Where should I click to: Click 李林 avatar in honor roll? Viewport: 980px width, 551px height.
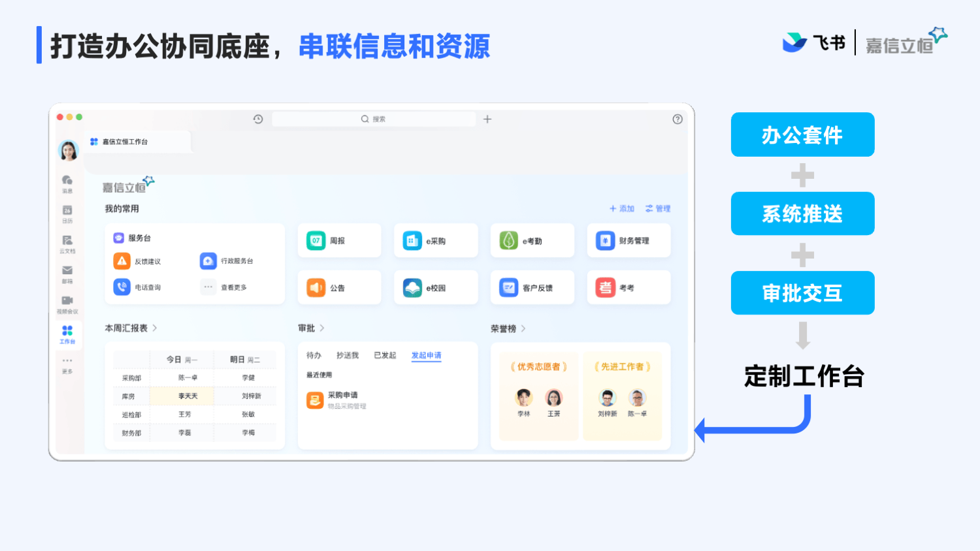[x=524, y=398]
